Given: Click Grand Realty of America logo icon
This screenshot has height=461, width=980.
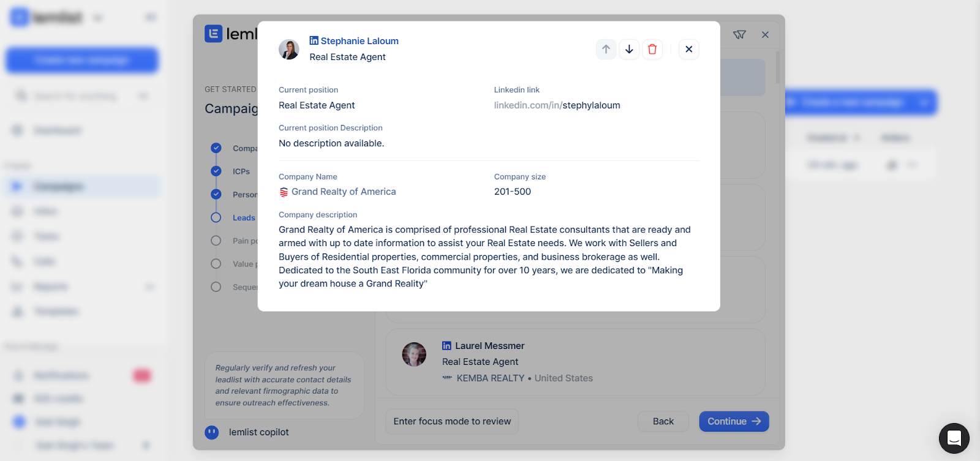Looking at the screenshot, I should (284, 192).
